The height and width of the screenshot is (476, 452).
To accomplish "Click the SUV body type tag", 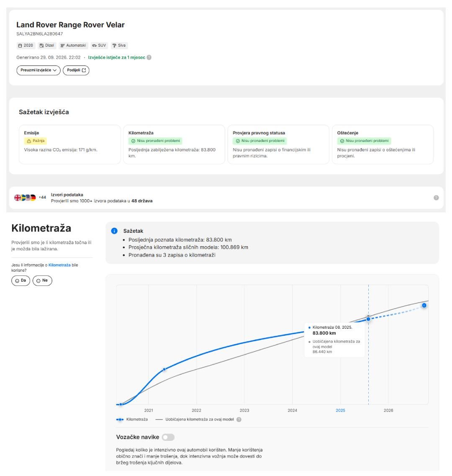I will 99,46.
